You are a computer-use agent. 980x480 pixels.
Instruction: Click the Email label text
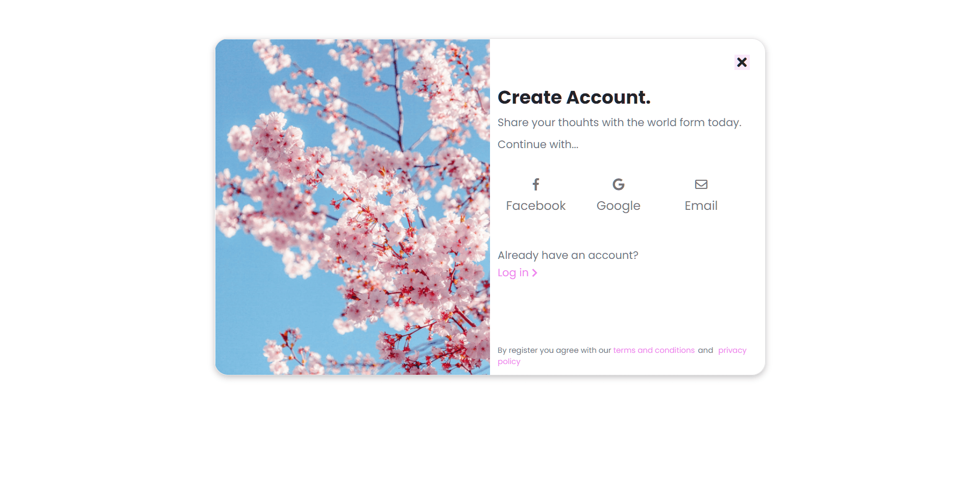tap(700, 205)
